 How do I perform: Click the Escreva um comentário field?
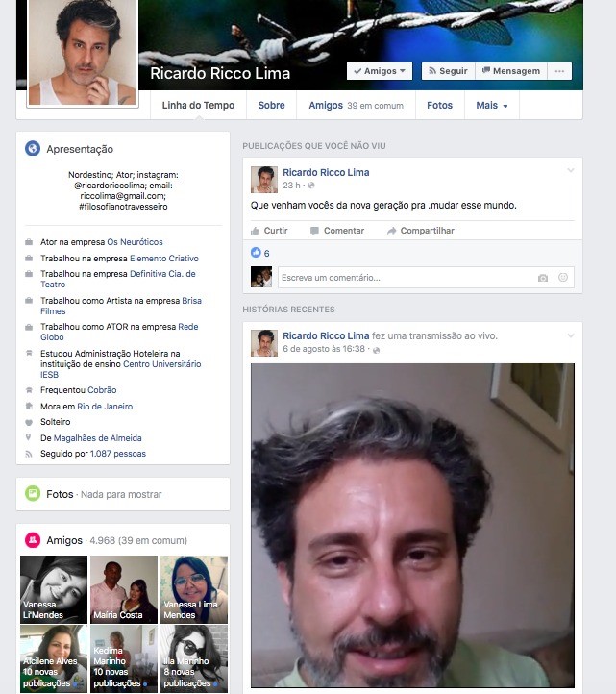point(404,278)
